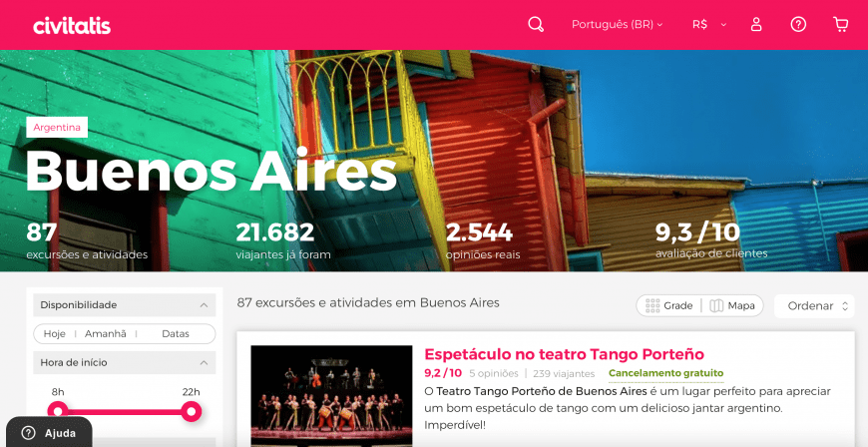This screenshot has height=447, width=868.
Task: Click the 22h end time slider handle
Action: [x=192, y=411]
